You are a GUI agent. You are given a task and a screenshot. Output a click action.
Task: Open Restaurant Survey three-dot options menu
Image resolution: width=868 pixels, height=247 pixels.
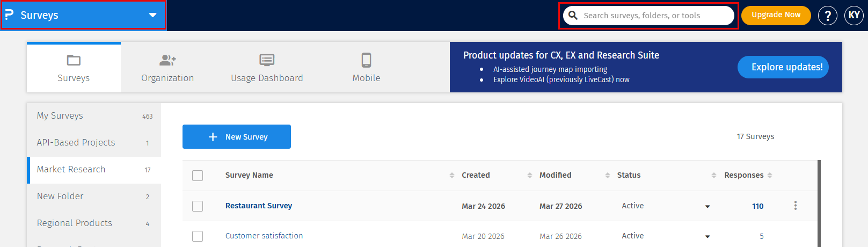point(795,206)
